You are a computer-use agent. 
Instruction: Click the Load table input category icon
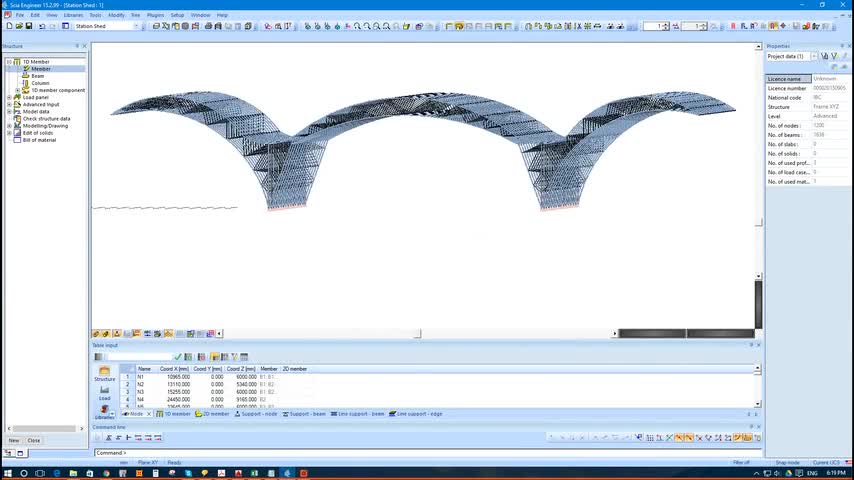(105, 393)
